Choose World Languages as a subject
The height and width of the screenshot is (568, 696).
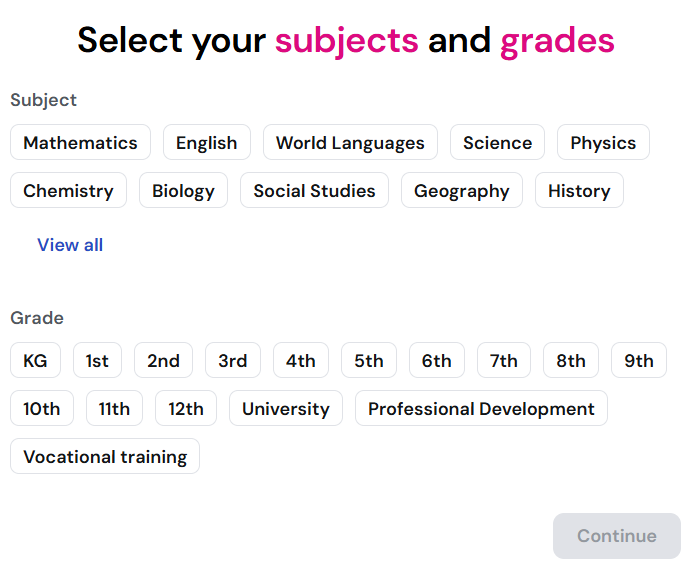click(350, 143)
